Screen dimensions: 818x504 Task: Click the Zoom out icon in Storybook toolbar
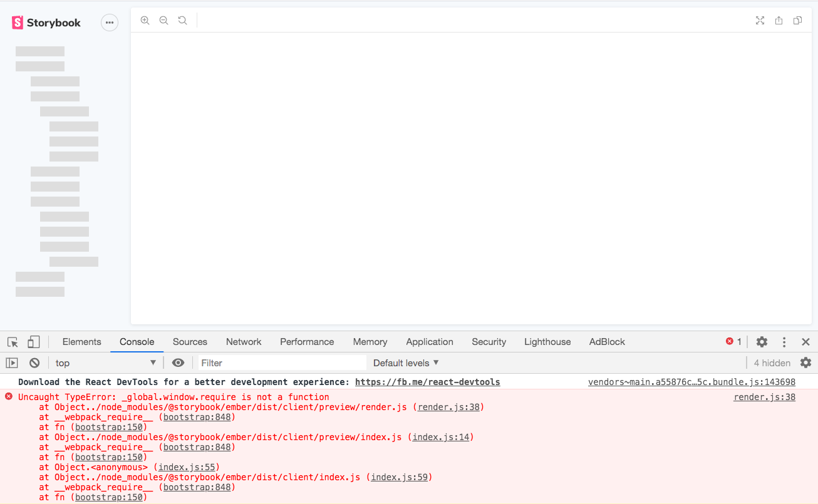[163, 20]
